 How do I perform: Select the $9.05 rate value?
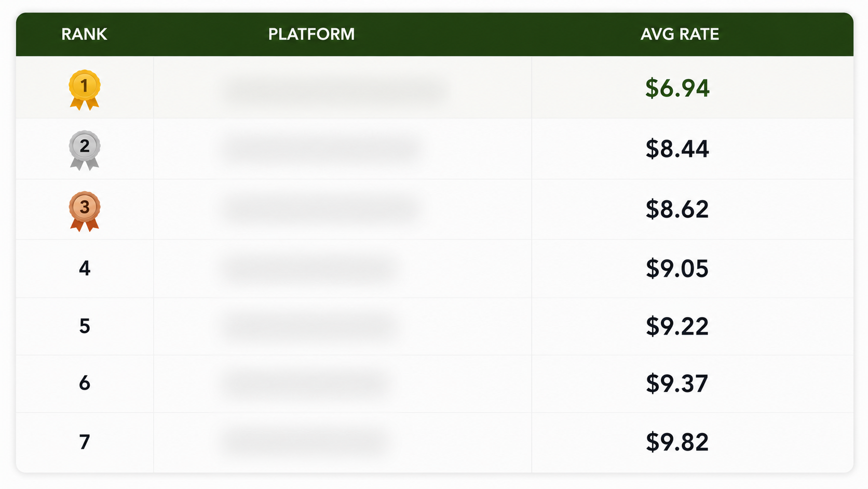(677, 269)
